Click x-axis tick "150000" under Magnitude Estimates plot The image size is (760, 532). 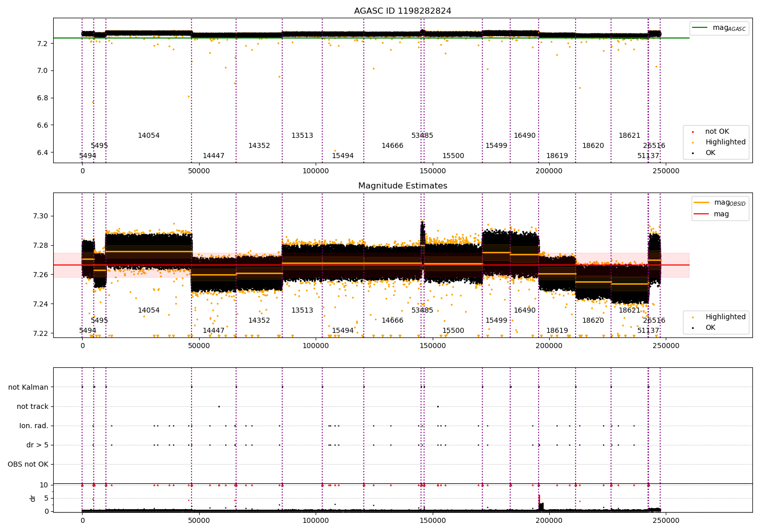point(432,346)
